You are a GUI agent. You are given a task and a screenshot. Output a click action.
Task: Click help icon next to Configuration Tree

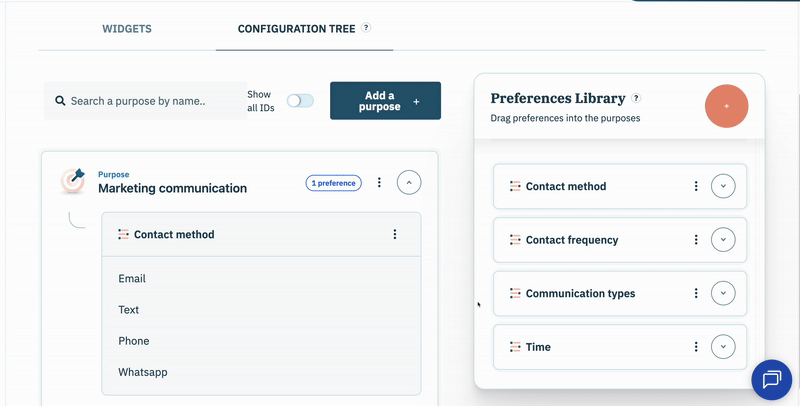tap(366, 28)
